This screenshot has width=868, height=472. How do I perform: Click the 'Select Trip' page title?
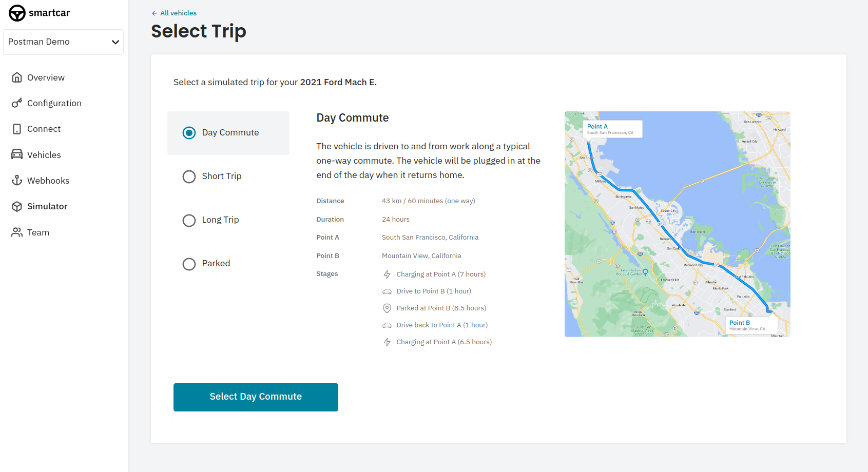199,31
